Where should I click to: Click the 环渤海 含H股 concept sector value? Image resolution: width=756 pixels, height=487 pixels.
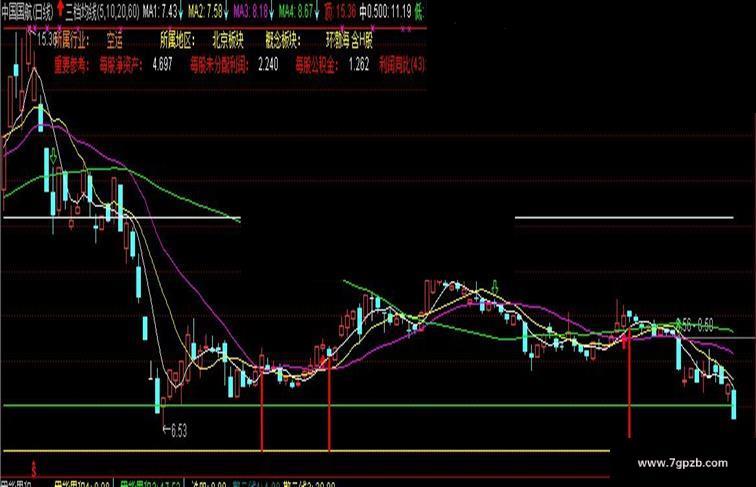click(x=349, y=42)
